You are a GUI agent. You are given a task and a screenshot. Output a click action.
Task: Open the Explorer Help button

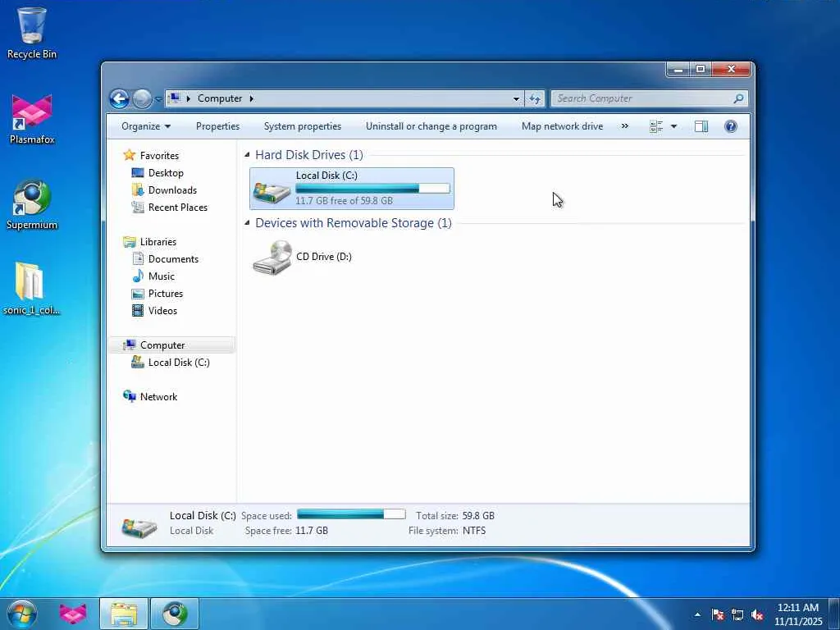[731, 126]
